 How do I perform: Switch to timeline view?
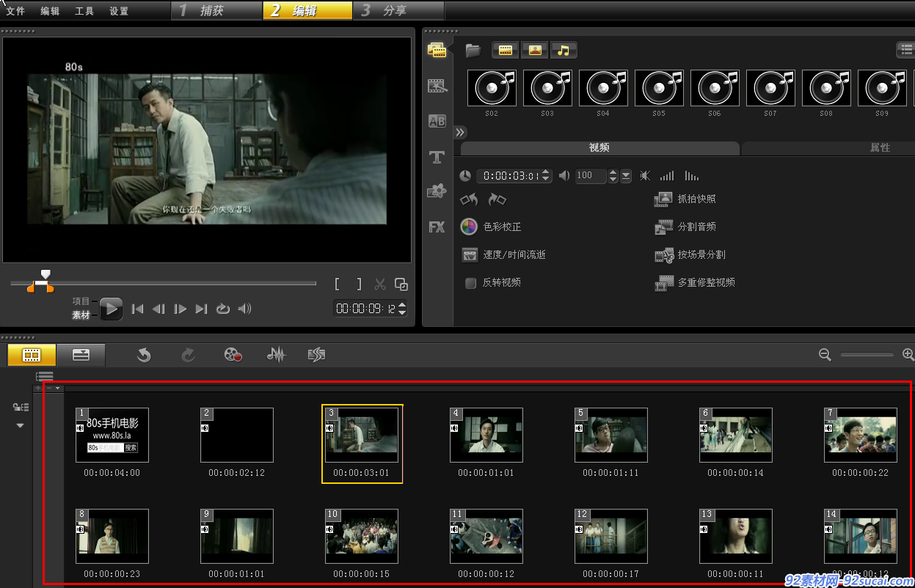[x=81, y=355]
